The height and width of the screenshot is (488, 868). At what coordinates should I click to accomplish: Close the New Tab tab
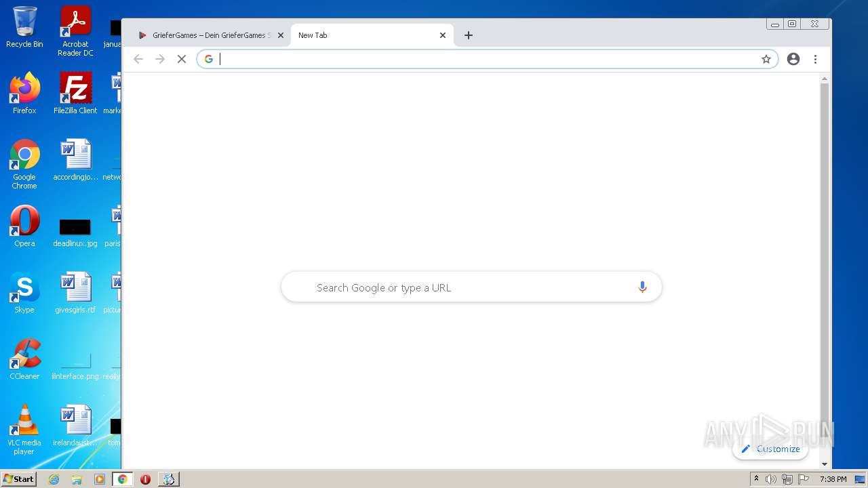[443, 35]
